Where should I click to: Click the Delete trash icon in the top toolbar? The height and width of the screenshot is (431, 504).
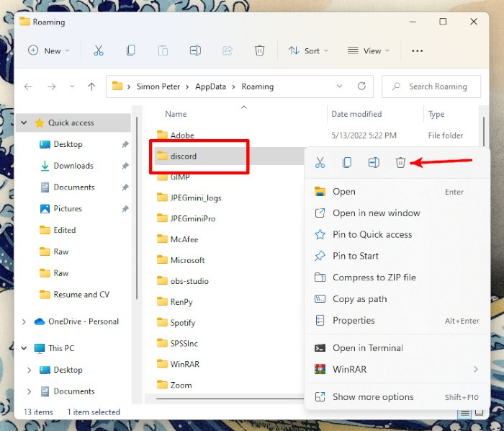[259, 50]
